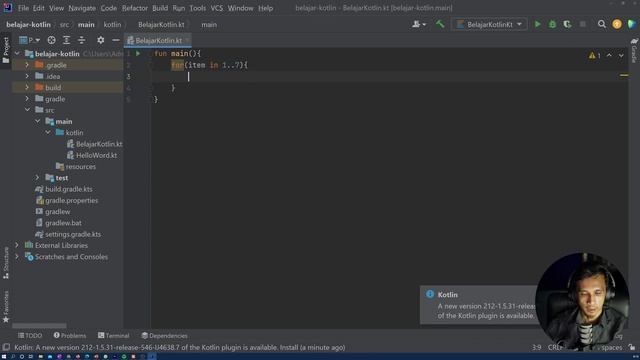Image resolution: width=640 pixels, height=360 pixels.
Task: Build project with the hammer icon
Action: 440,24
